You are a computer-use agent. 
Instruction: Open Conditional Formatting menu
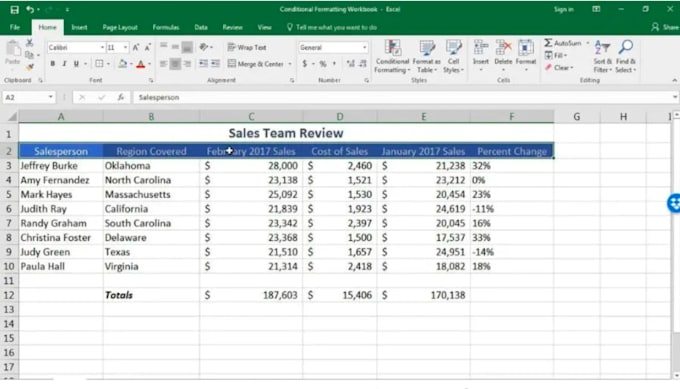point(392,56)
